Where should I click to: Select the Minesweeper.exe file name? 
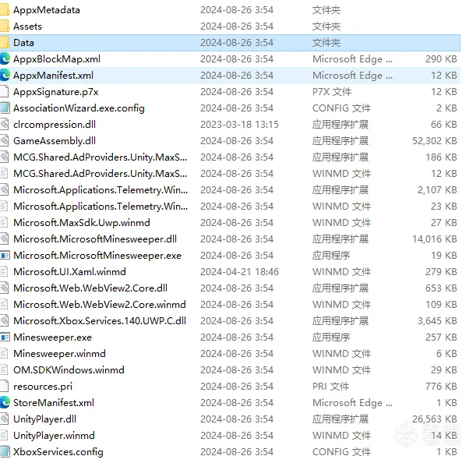click(x=52, y=338)
